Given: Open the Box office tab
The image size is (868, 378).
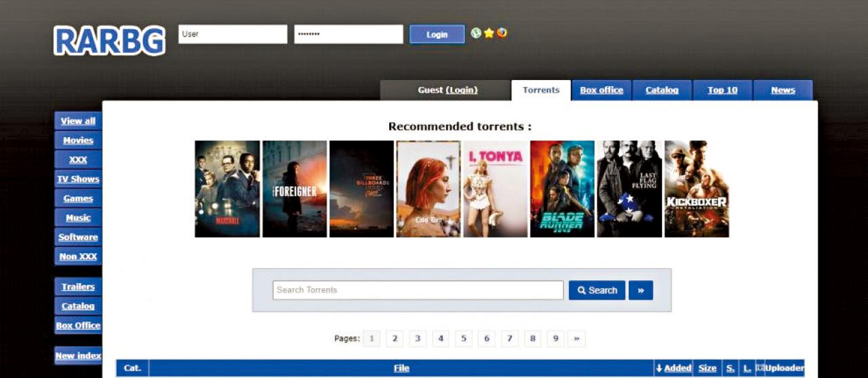Looking at the screenshot, I should click(601, 90).
